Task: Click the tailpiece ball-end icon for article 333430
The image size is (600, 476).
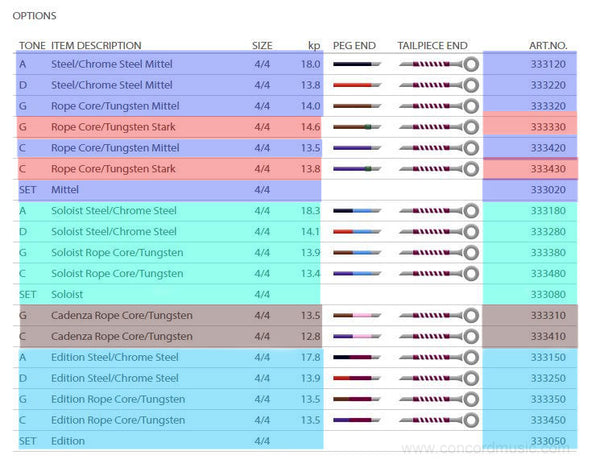Action: click(439, 169)
